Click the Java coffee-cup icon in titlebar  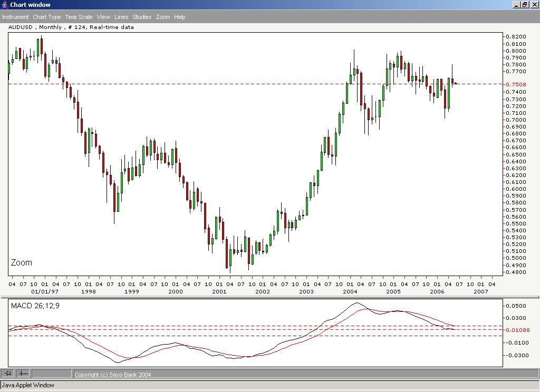pos(5,4)
